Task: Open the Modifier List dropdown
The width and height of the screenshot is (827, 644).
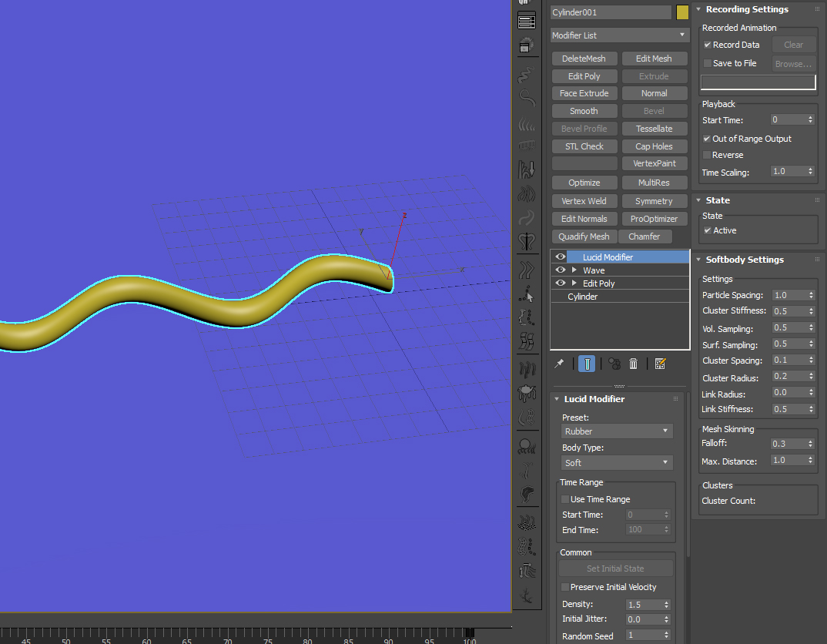Action: pyautogui.click(x=619, y=35)
